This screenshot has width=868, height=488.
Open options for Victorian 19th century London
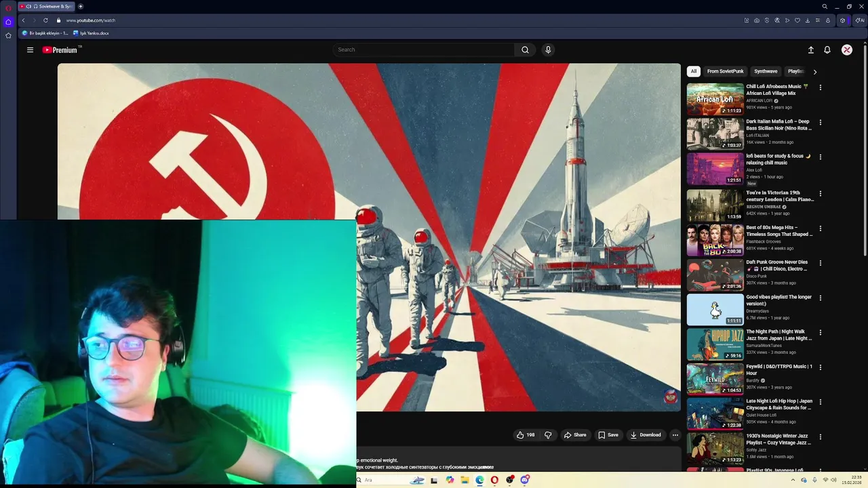820,194
